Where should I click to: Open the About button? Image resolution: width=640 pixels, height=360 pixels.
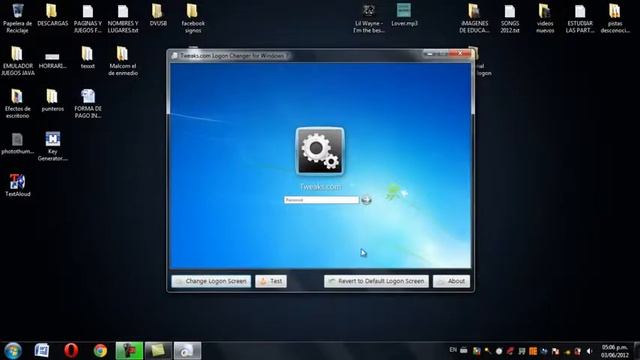point(451,281)
